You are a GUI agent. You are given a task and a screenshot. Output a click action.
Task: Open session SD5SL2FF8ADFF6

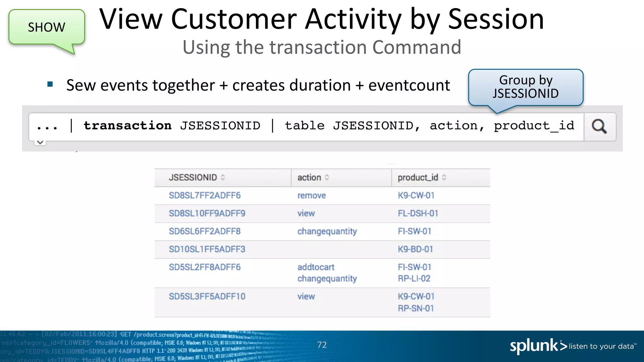tap(205, 267)
